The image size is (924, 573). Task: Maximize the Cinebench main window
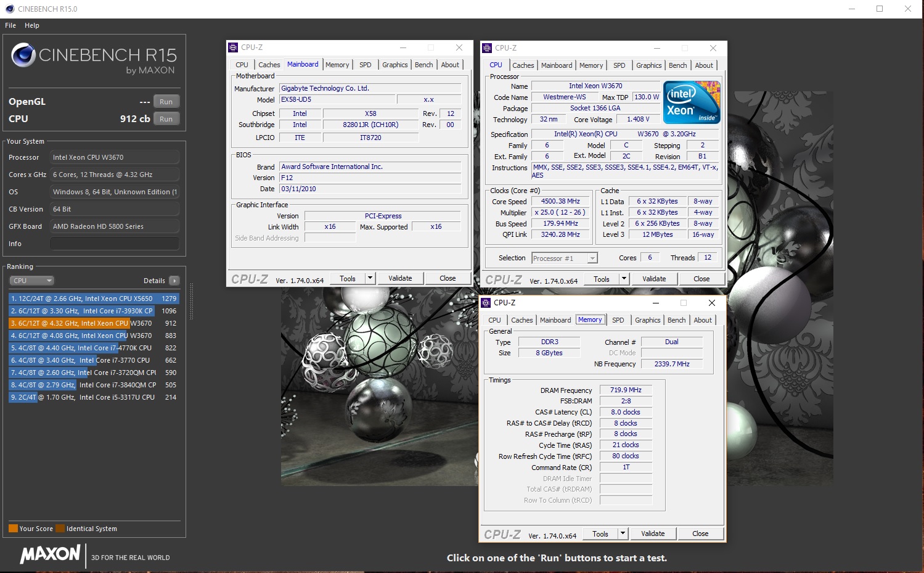(880, 9)
